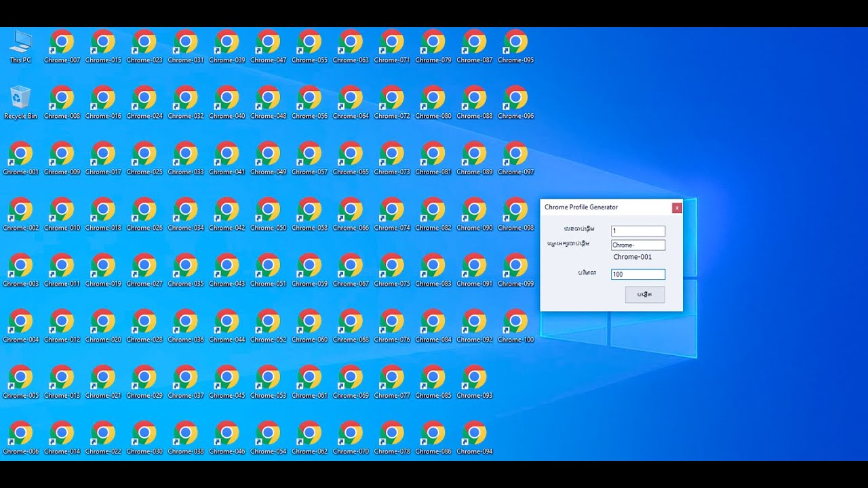
Task: Click the Chrome-047 shortcut
Action: tap(269, 47)
